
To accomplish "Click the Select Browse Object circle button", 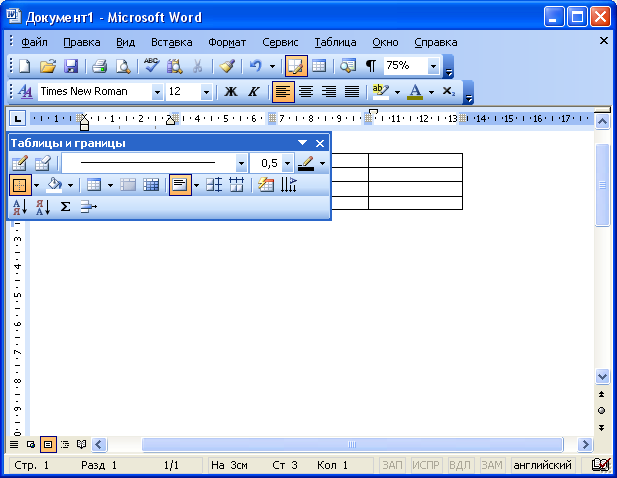I will coord(602,411).
